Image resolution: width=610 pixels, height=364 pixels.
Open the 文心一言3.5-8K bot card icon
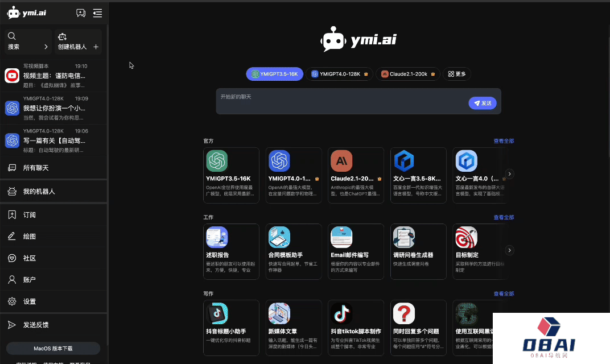[x=404, y=161]
